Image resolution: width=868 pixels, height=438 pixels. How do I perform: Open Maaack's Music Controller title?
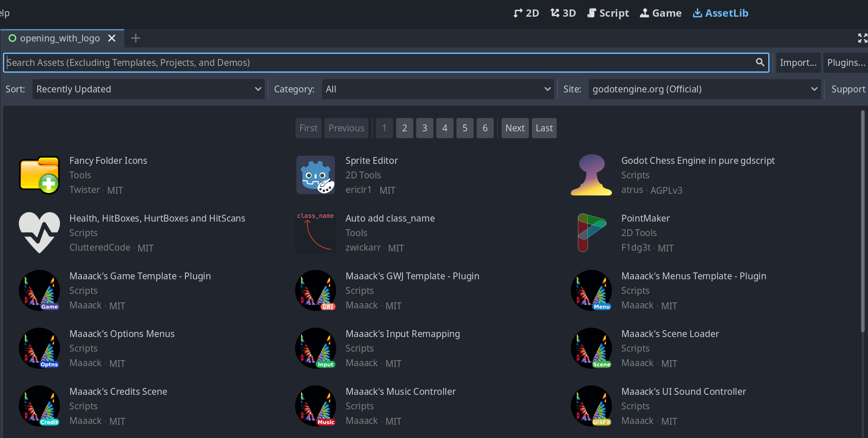coord(400,392)
